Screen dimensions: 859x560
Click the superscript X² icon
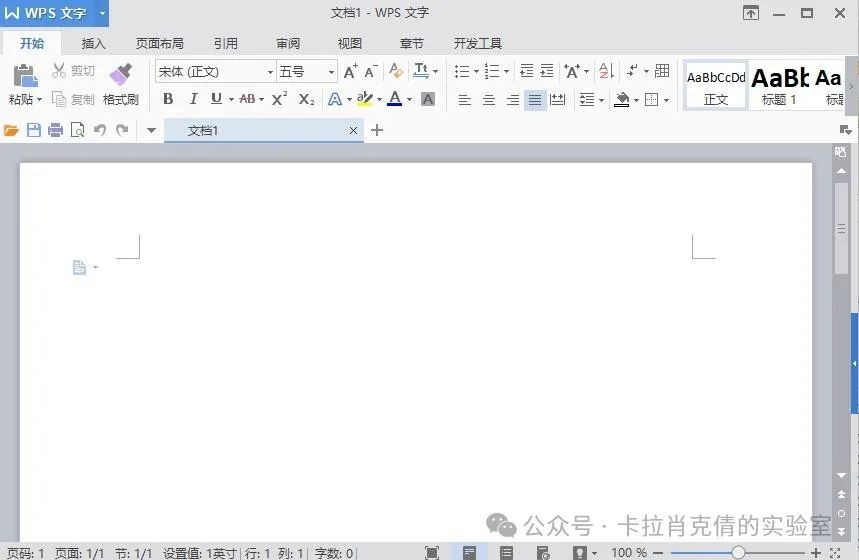(280, 99)
